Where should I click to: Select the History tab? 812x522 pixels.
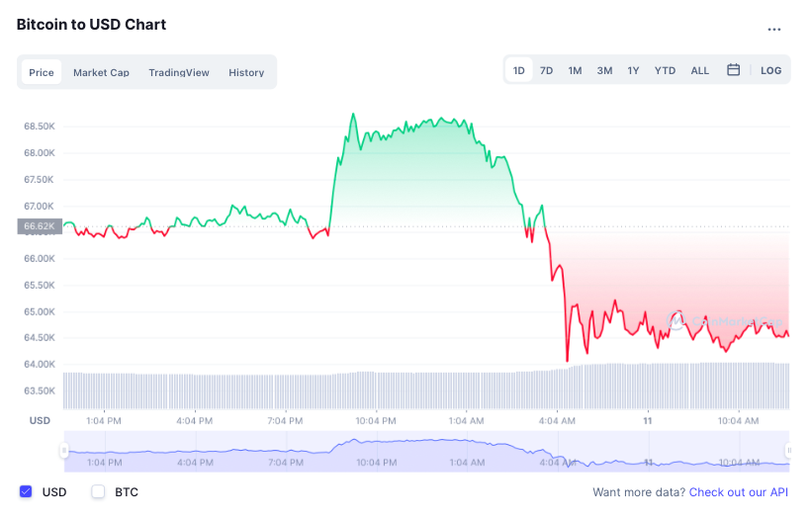pos(246,72)
